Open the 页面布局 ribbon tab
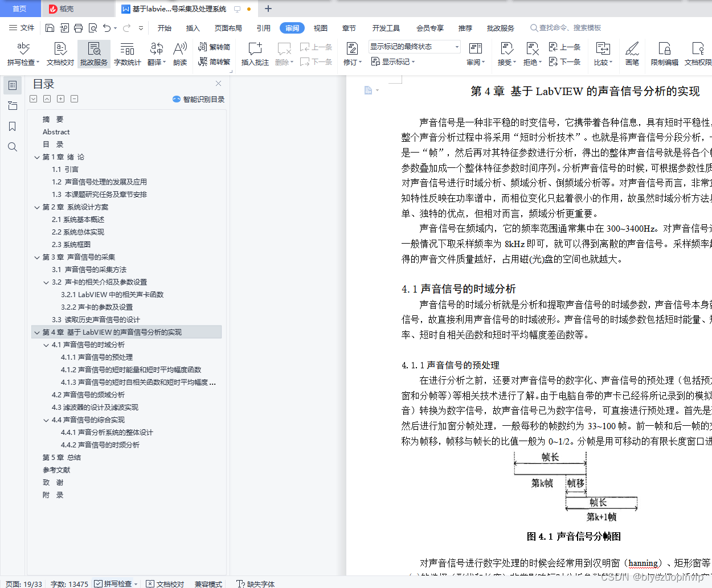This screenshot has height=588, width=712. 228,28
